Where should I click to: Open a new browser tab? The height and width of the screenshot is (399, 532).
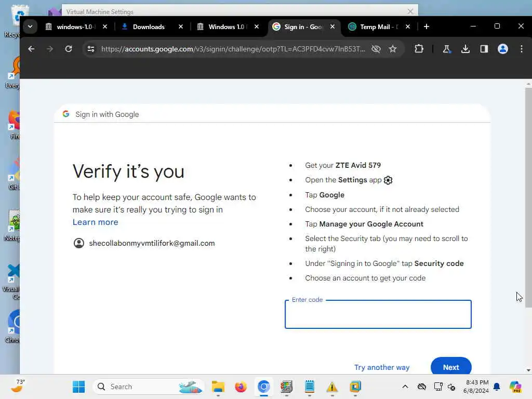point(427,26)
